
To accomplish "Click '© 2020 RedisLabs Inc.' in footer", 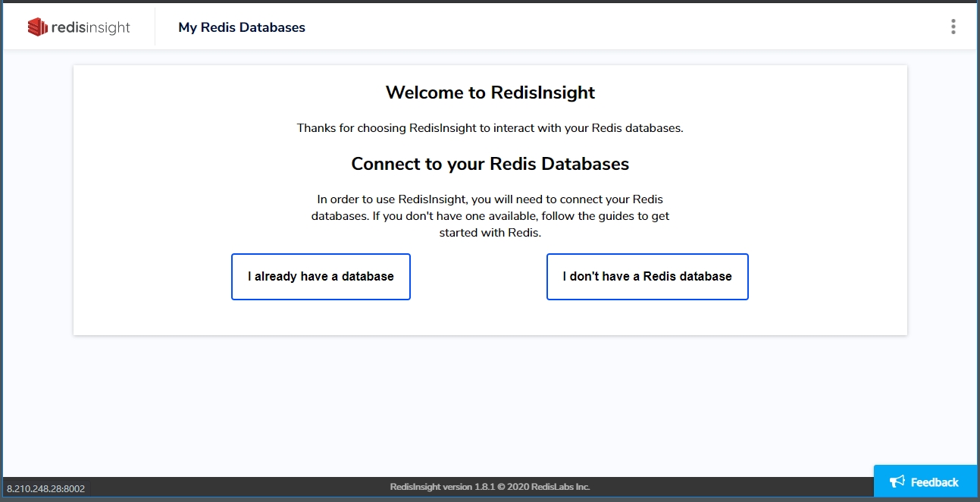I will pos(543,487).
